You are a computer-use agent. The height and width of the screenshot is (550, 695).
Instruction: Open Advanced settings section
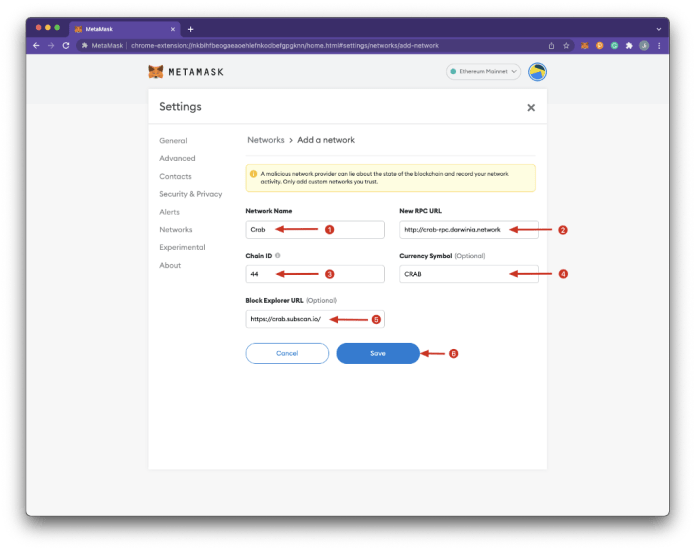pyautogui.click(x=177, y=158)
